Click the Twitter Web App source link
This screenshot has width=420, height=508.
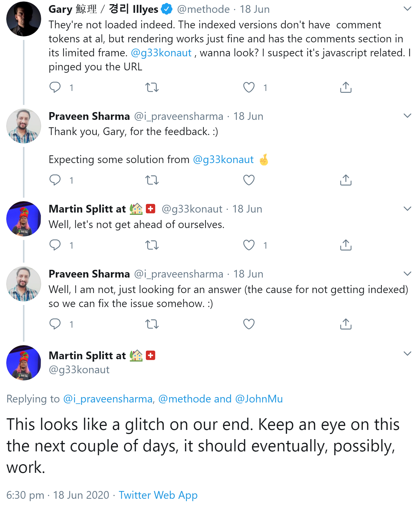(x=158, y=495)
